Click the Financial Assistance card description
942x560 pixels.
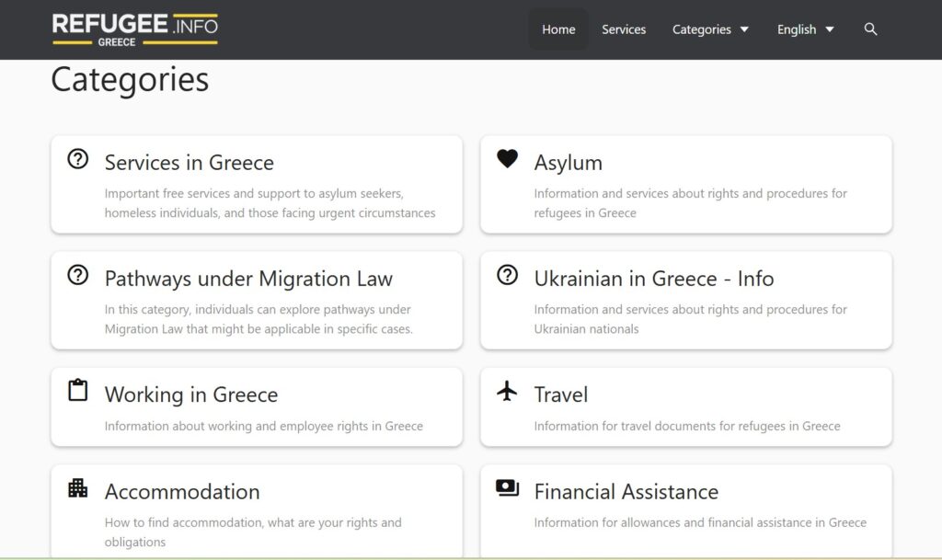point(700,522)
